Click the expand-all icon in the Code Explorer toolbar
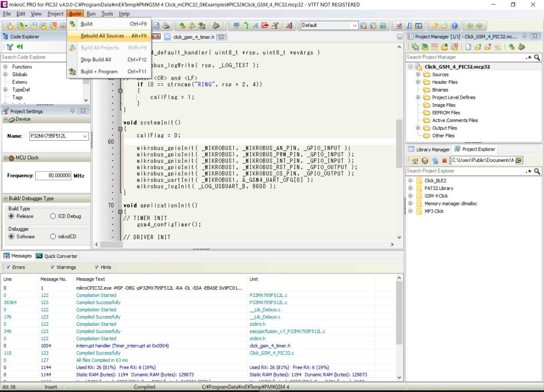 [10, 47]
